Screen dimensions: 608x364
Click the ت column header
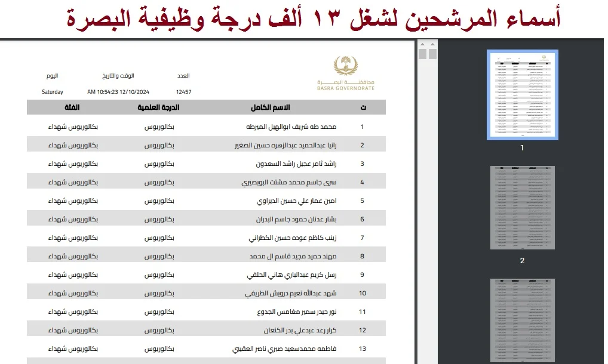(x=363, y=108)
